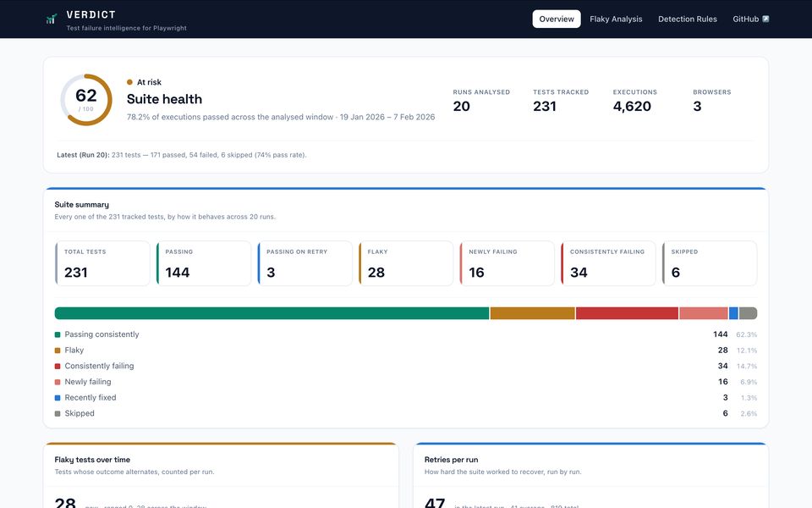Open the Skipped 6 summary card
Image resolution: width=812 pixels, height=508 pixels.
coord(710,263)
